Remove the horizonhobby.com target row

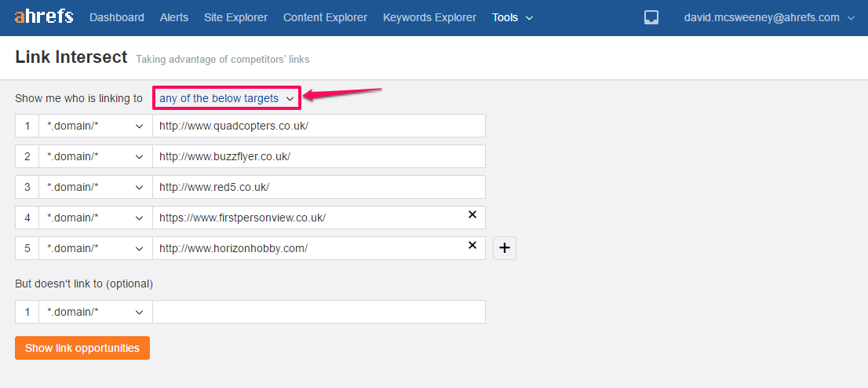pyautogui.click(x=472, y=245)
